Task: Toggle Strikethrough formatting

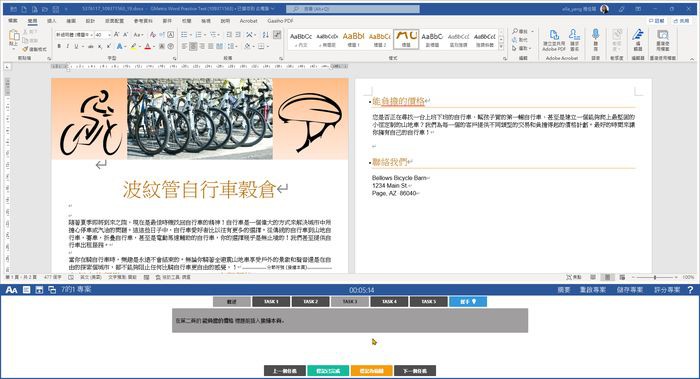Action: tap(91, 46)
